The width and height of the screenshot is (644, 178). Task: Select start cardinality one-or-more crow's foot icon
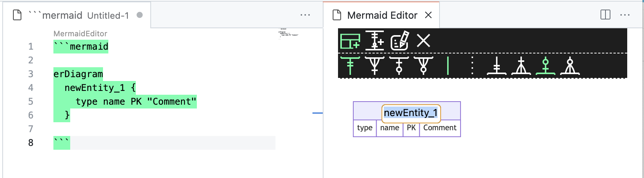(x=375, y=65)
